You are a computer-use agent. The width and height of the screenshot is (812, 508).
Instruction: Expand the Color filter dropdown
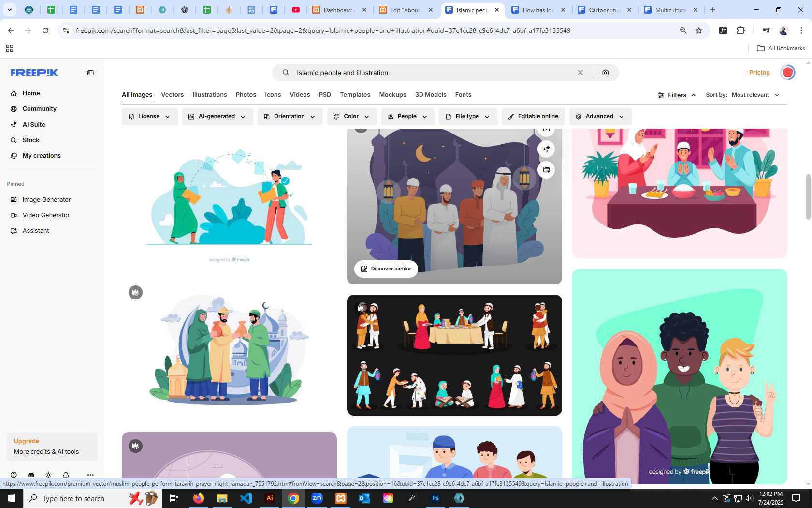(x=352, y=117)
